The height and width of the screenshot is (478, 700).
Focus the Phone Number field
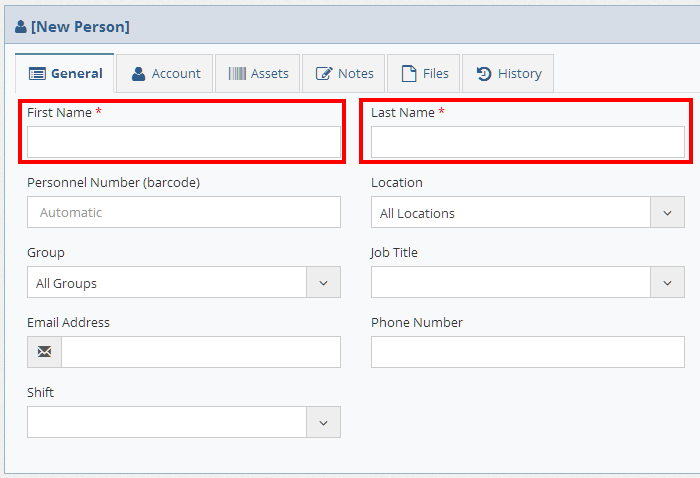point(527,352)
